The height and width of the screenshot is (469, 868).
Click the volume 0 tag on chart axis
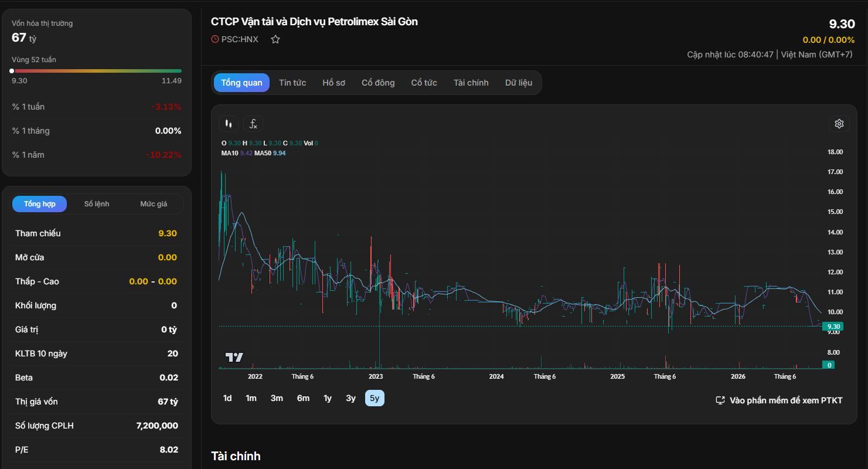click(x=829, y=365)
